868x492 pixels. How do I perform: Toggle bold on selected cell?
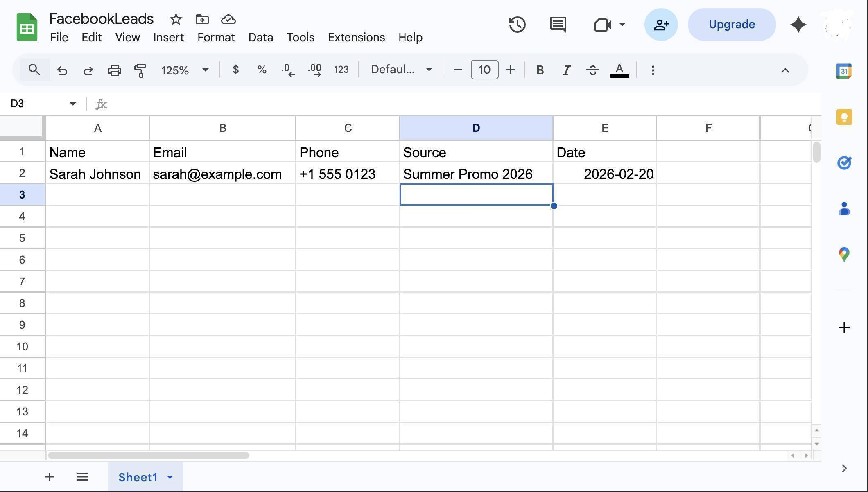[540, 70]
